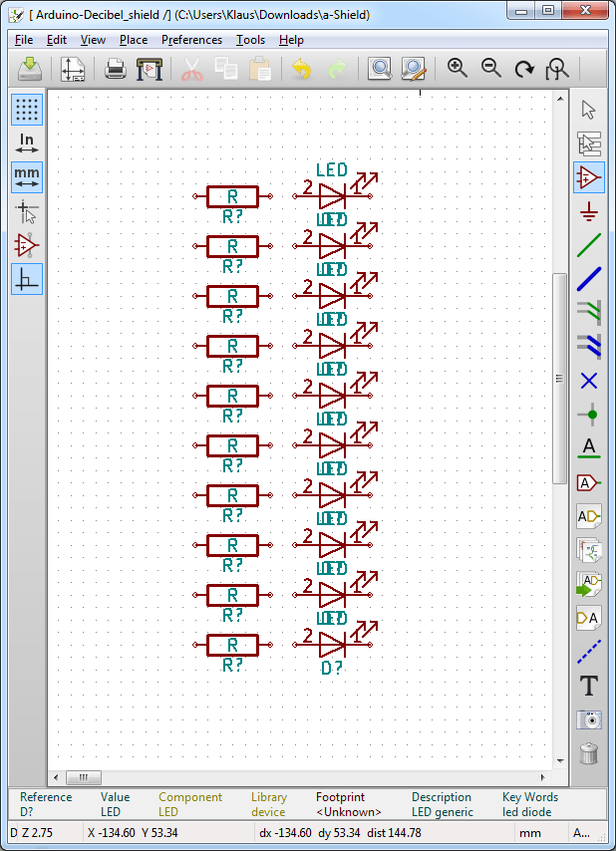
Task: Select the net label tool
Action: coord(589,448)
